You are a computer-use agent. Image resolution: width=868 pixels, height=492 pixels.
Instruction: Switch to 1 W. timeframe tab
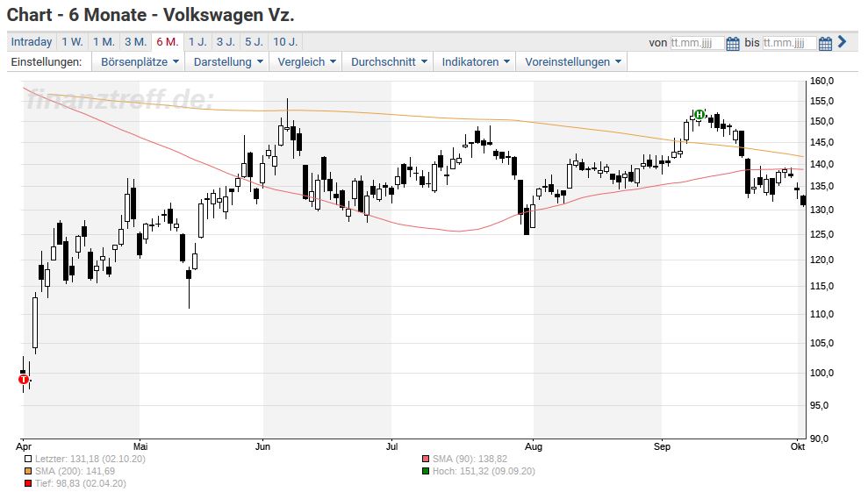coord(72,42)
